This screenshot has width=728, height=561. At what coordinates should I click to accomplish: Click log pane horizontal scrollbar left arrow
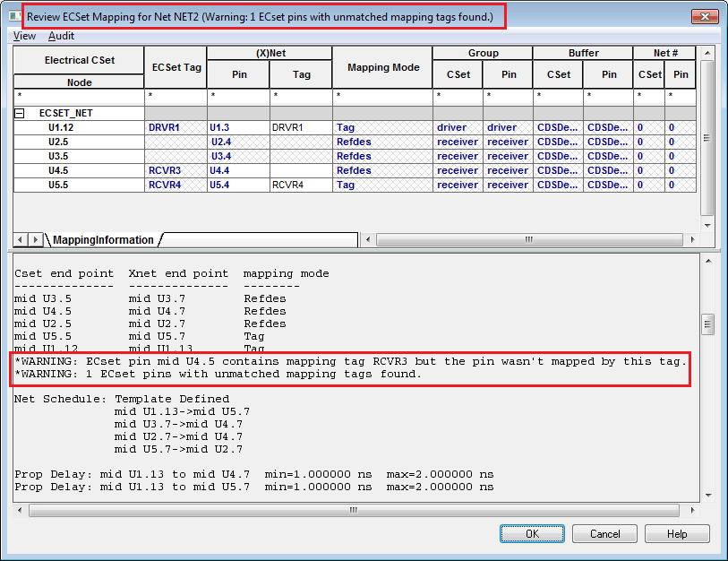(20, 510)
